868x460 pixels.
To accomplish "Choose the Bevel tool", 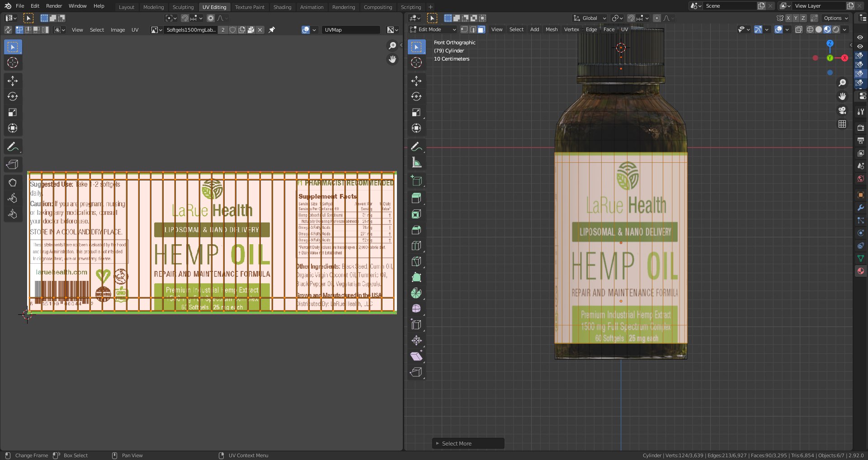I will click(416, 230).
